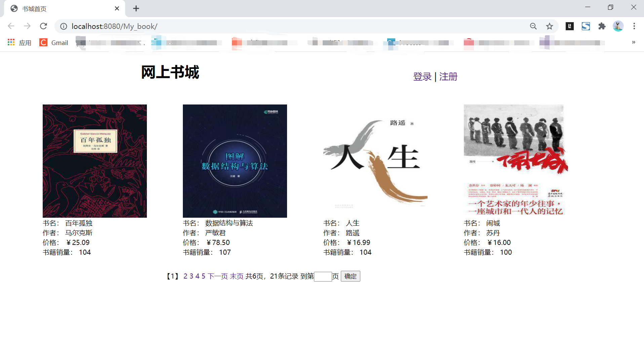Click the price ¥16.00
Image resolution: width=644 pixels, height=340 pixels.
point(499,243)
